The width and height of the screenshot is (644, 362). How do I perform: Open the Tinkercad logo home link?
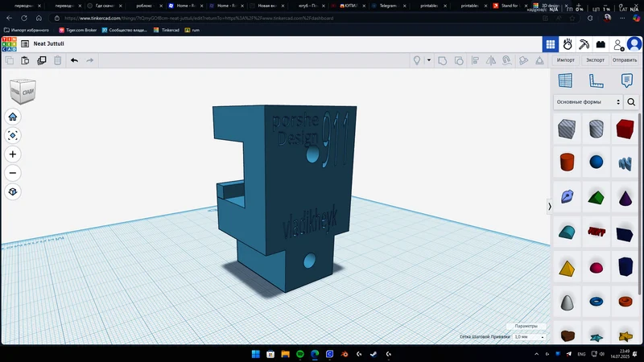coord(9,44)
